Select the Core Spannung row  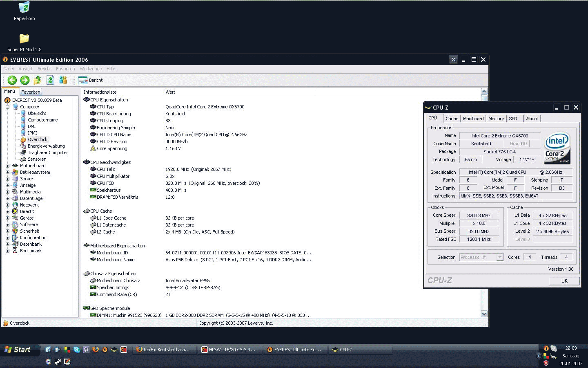tap(136, 148)
